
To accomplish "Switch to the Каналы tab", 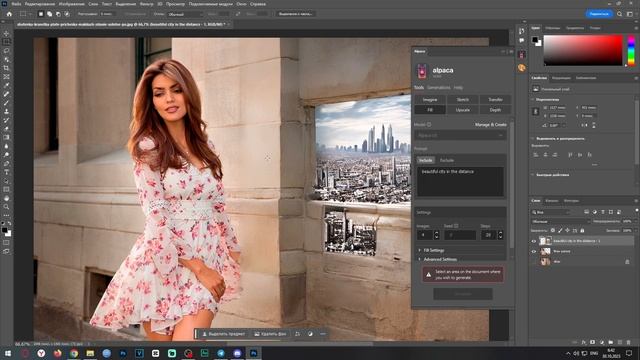I will 551,201.
